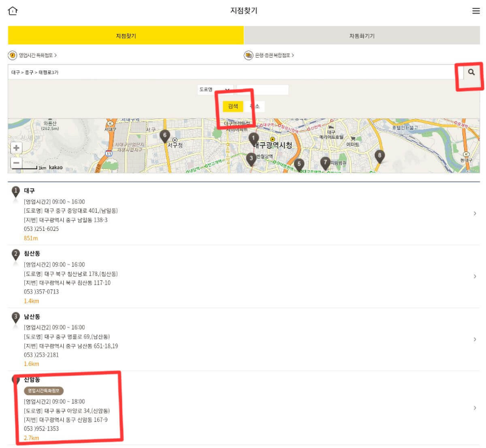Click the 영업시간 특화점포 clock icon

12,55
